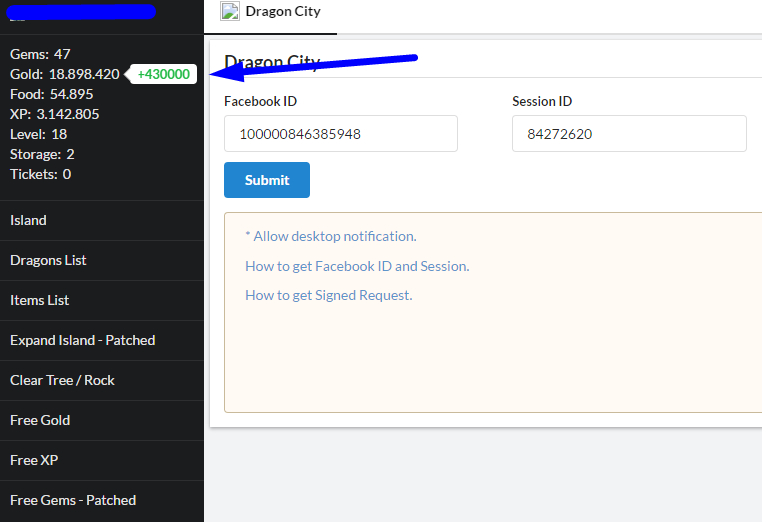The height and width of the screenshot is (522, 762).
Task: Click the +430000 gold badge
Action: (164, 74)
